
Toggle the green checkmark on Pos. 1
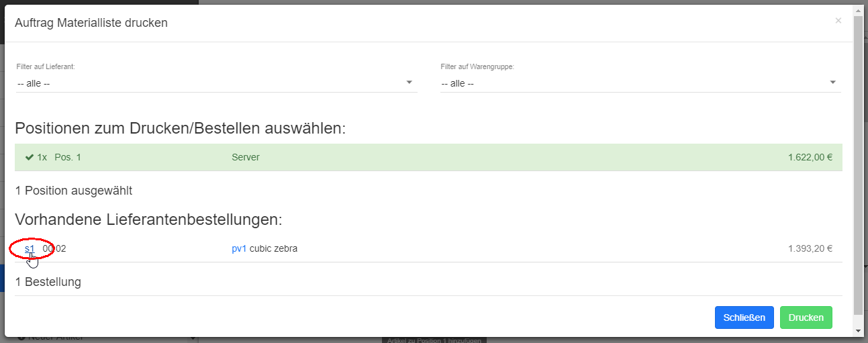point(30,158)
